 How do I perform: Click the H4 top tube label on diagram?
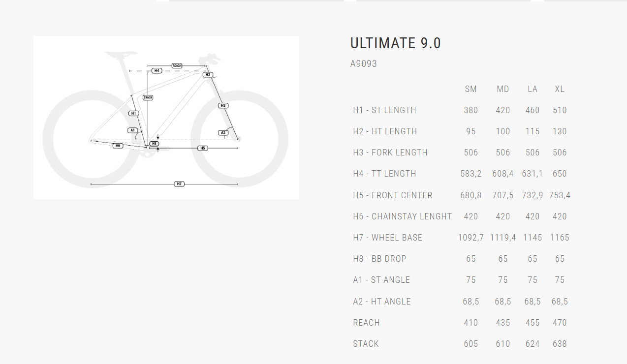157,71
